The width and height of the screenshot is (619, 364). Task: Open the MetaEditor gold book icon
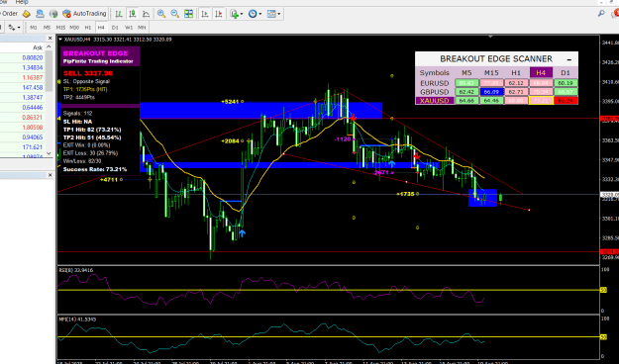pos(27,14)
